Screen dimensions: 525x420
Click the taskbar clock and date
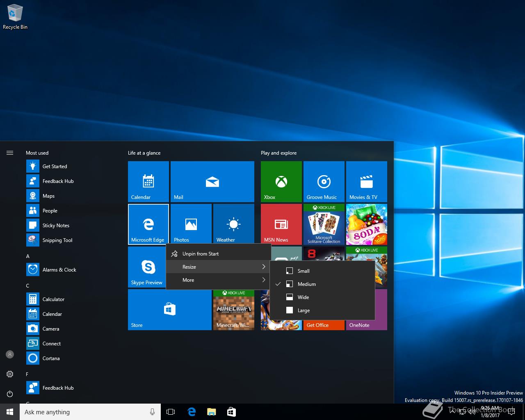(x=490, y=412)
